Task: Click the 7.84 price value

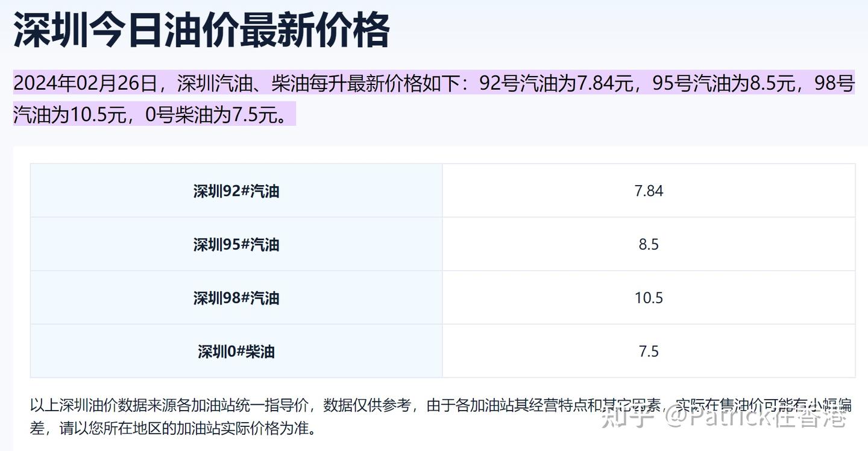Action: [649, 191]
